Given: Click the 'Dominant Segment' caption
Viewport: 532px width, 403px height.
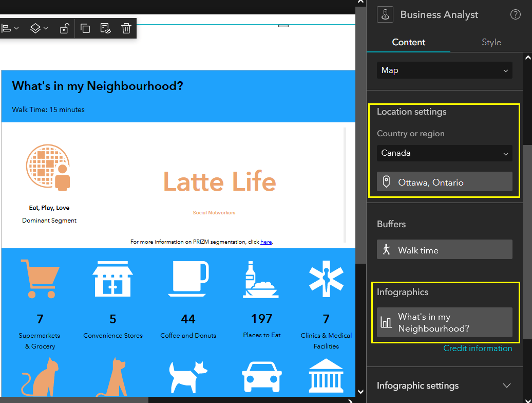Looking at the screenshot, I should click(x=49, y=221).
